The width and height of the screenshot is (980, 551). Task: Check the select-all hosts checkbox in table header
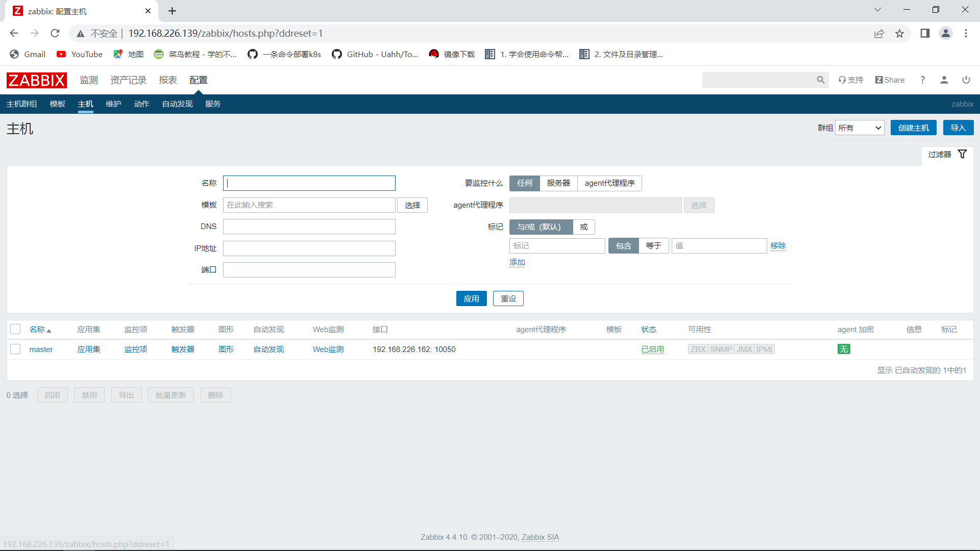15,330
